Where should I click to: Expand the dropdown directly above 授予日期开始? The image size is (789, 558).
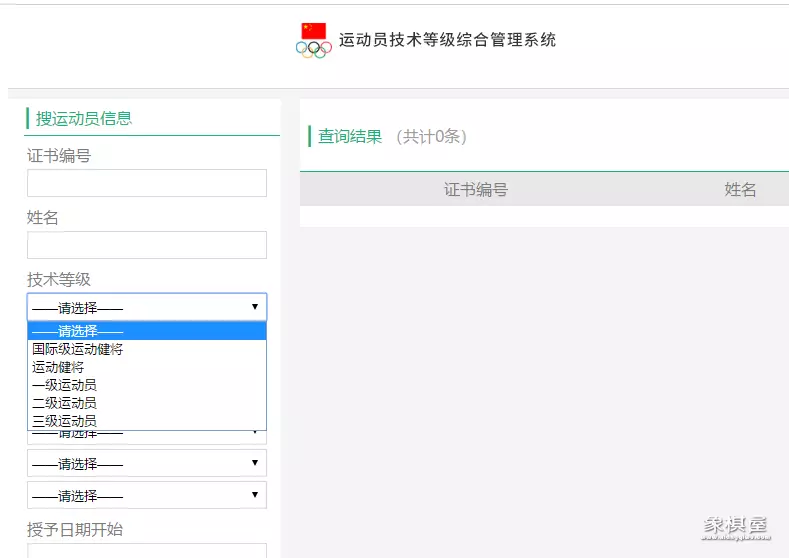tap(147, 495)
